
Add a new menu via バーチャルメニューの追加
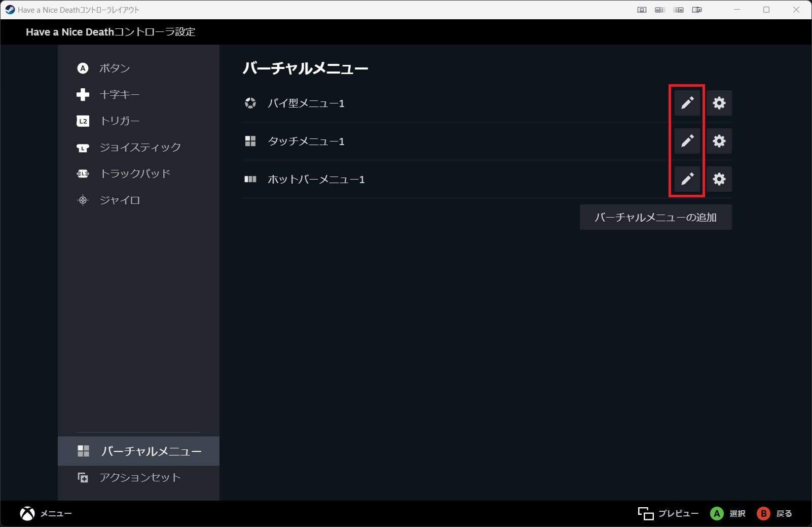[655, 217]
